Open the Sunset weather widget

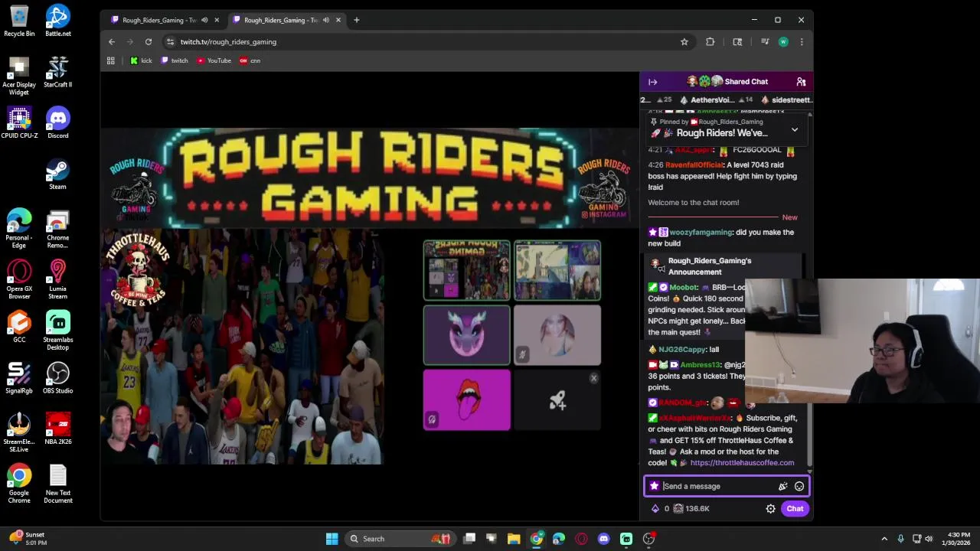(29, 539)
